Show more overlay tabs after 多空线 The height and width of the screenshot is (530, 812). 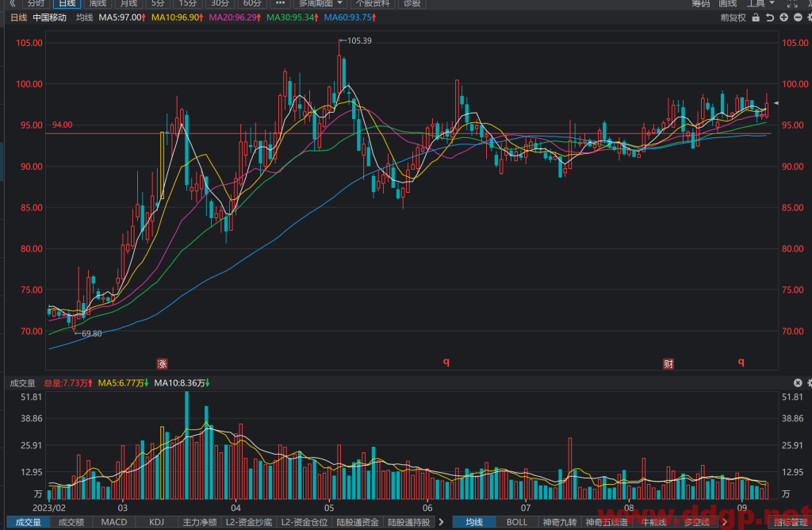pos(725,522)
